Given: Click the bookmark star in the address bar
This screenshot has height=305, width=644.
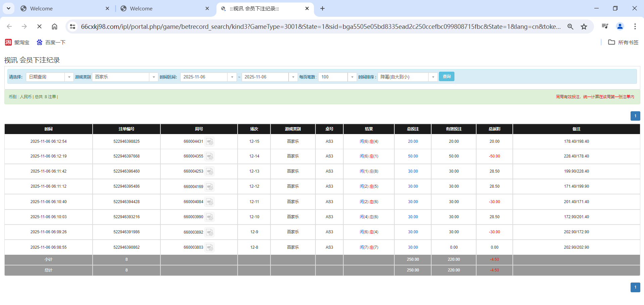Looking at the screenshot, I should (x=584, y=26).
